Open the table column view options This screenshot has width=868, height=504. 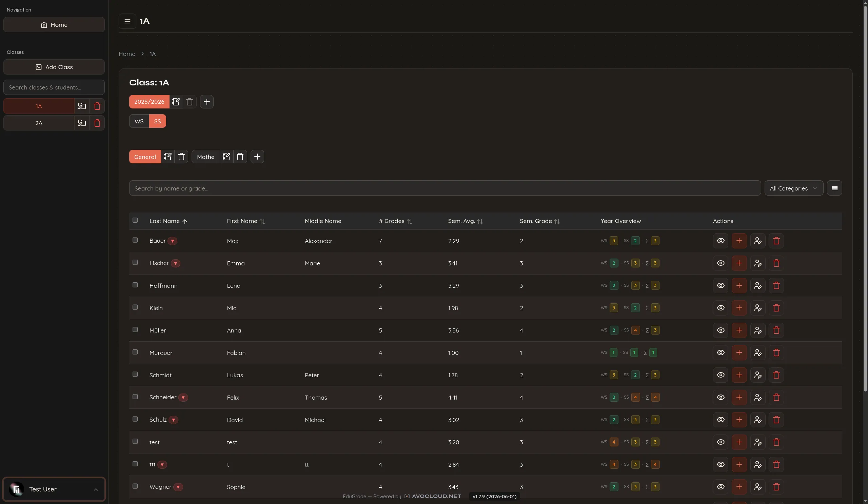(834, 188)
